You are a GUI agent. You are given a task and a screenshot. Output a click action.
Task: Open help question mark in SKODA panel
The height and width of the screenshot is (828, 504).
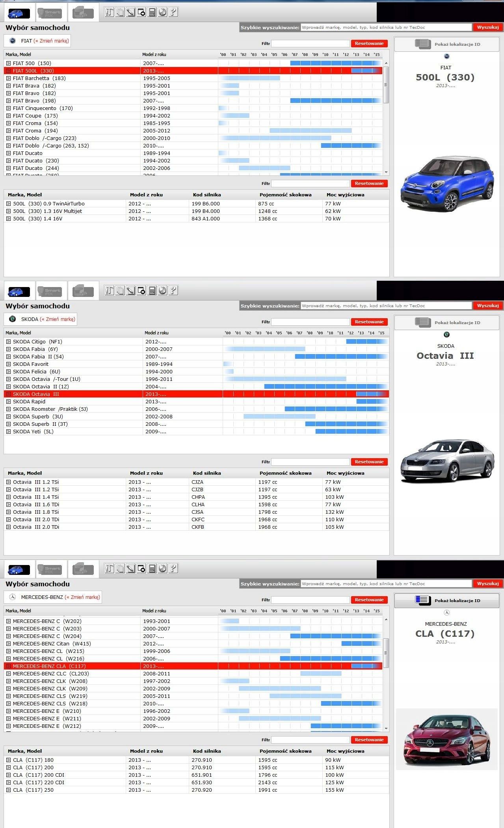pyautogui.click(x=173, y=291)
